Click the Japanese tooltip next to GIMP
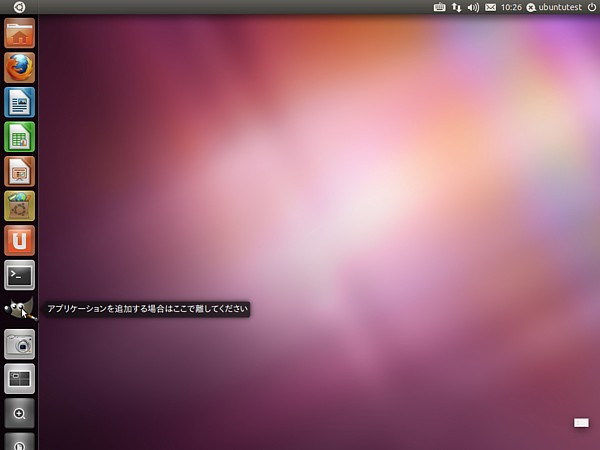 147,308
